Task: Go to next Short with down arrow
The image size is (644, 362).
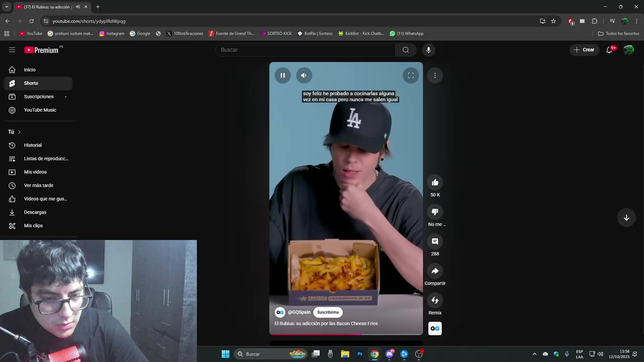Action: 626,218
